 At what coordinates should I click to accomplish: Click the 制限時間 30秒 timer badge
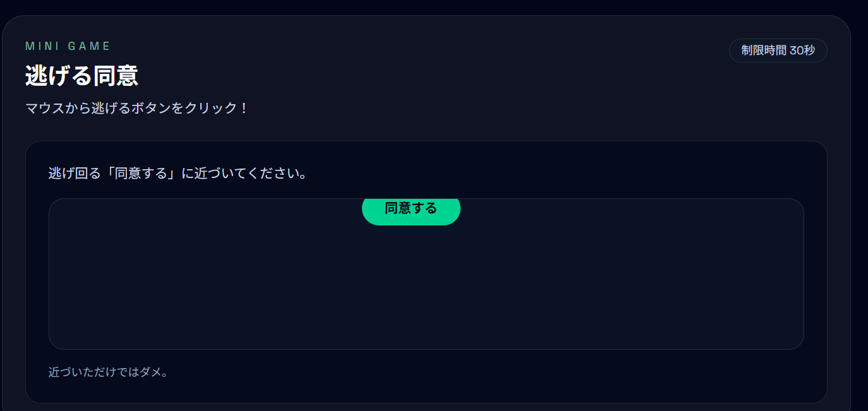click(x=778, y=51)
